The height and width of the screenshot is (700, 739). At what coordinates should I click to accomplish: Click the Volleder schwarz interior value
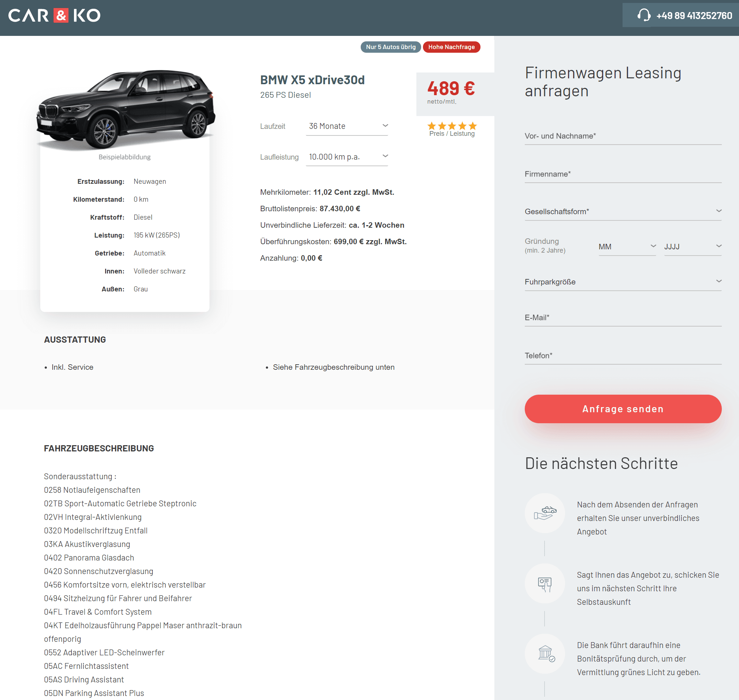pos(159,271)
